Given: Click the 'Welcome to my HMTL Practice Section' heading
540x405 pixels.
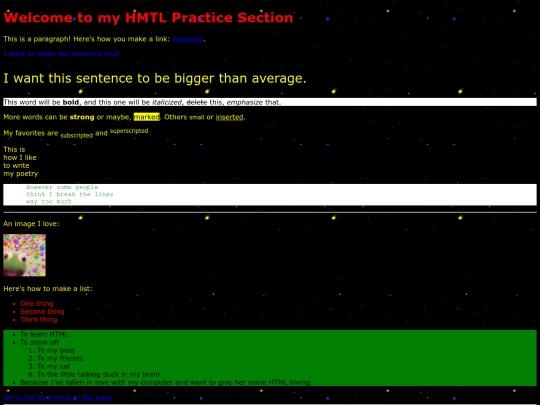Looking at the screenshot, I should (x=148, y=18).
